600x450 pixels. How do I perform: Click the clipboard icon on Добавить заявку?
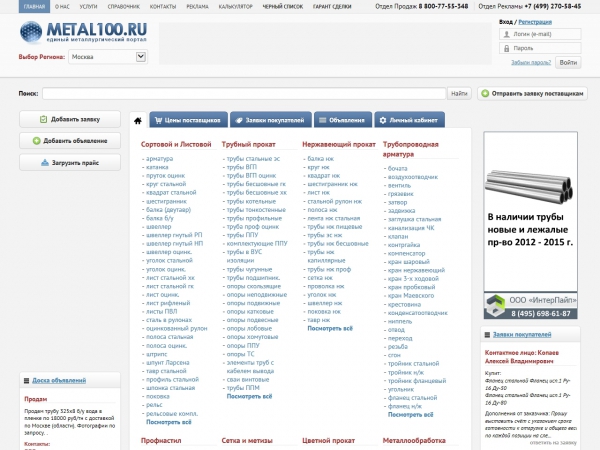(44, 119)
